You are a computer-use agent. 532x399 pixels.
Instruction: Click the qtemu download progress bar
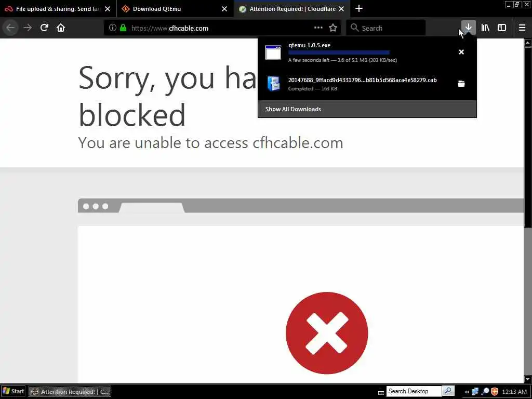coord(339,52)
